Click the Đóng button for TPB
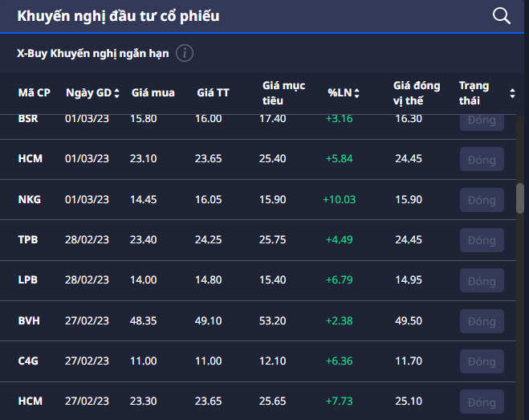The height and width of the screenshot is (420, 529). [482, 240]
